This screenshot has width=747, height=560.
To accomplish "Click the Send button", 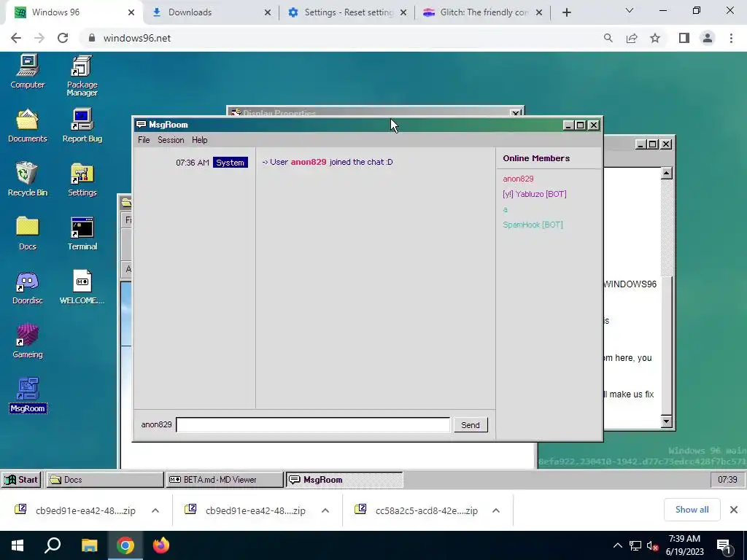I will [471, 425].
